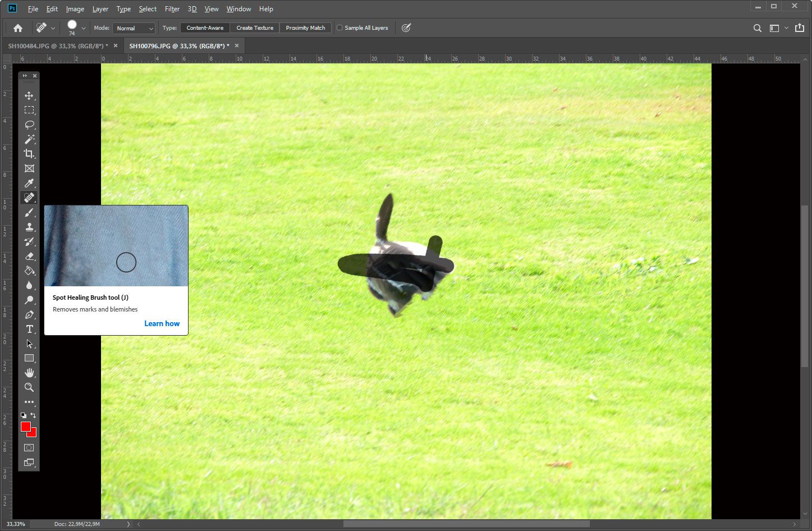The image size is (812, 531).
Task: Select the Pen tool
Action: click(29, 314)
